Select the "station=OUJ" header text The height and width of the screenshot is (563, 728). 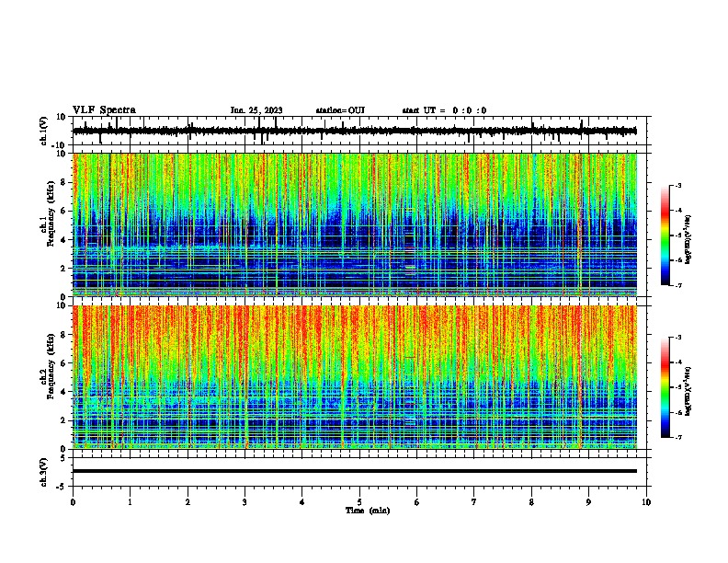[340, 110]
